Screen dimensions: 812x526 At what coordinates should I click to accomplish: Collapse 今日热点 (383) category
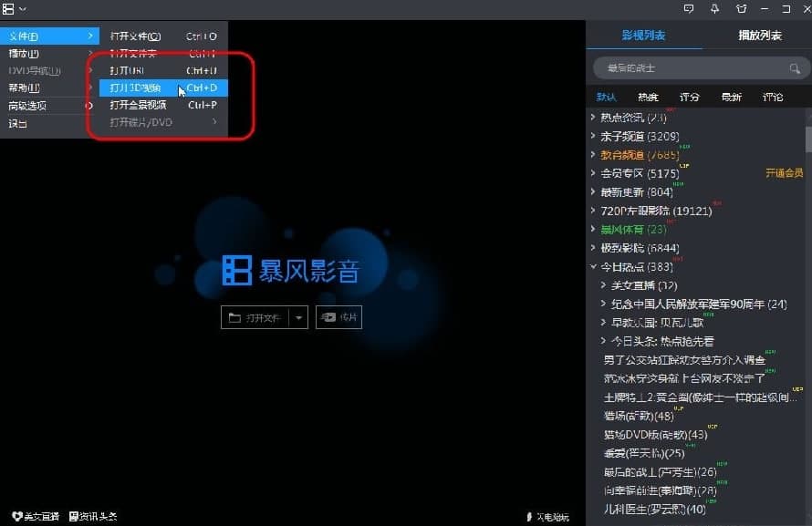coord(593,266)
